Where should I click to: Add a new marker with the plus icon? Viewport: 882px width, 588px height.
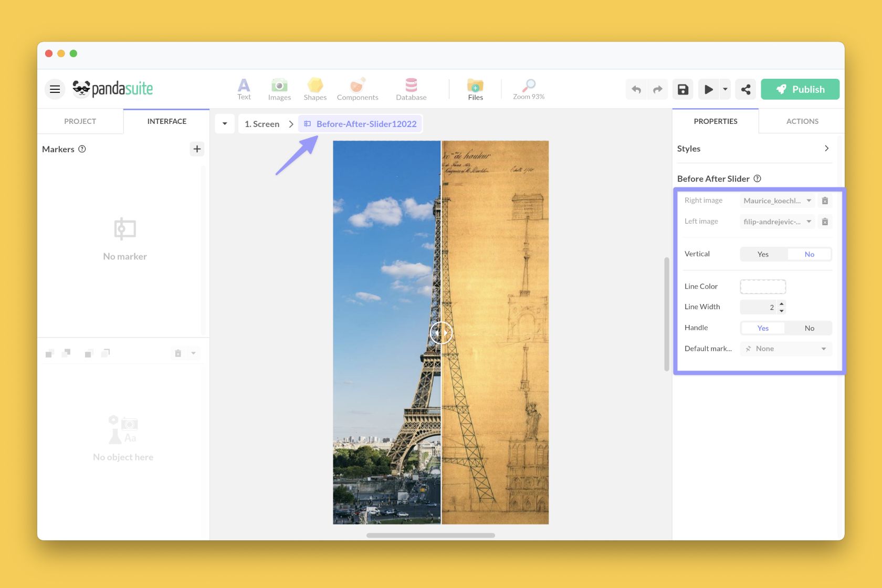(x=197, y=149)
